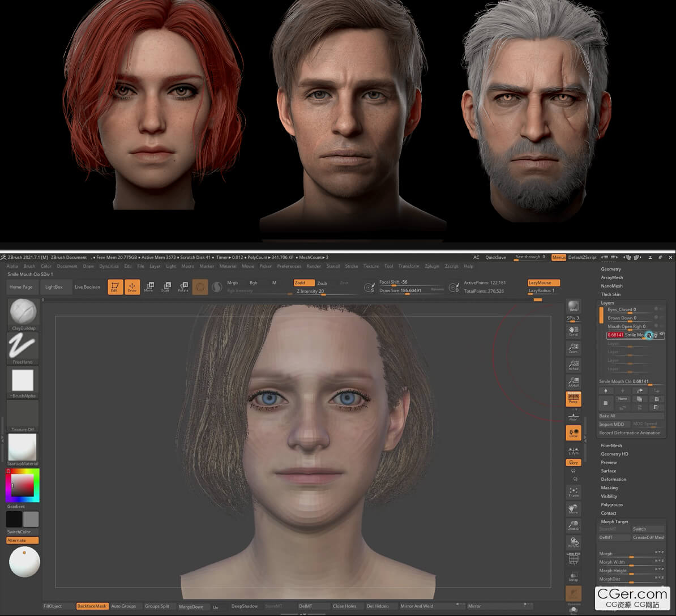Set canvas to Actual size
Image resolution: width=676 pixels, height=616 pixels.
point(574,365)
